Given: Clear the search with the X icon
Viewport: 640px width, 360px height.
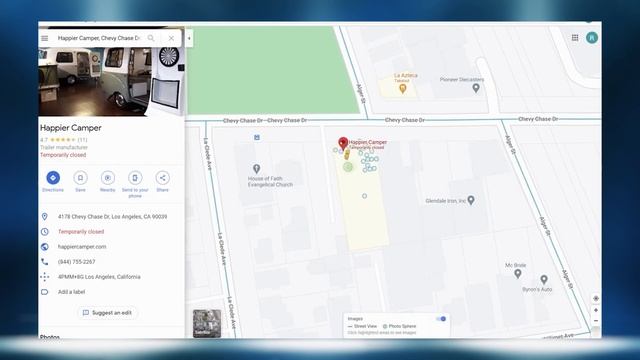Looking at the screenshot, I should (x=171, y=38).
